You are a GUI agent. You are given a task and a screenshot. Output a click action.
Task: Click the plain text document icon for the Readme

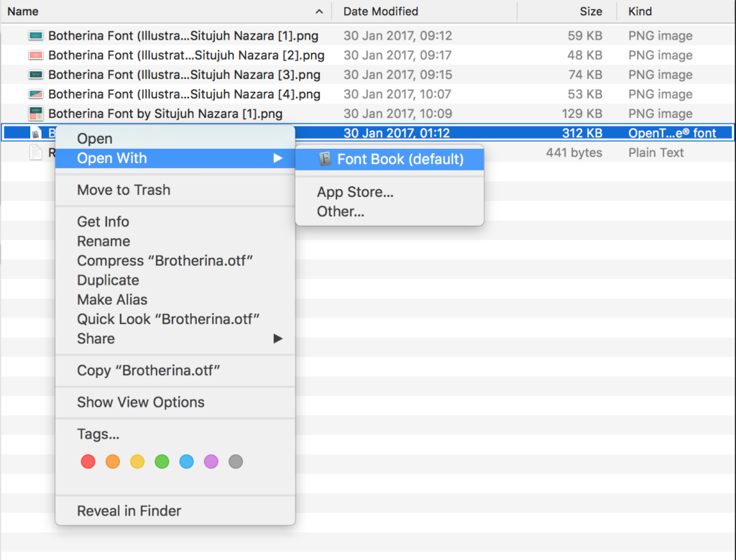tap(36, 152)
